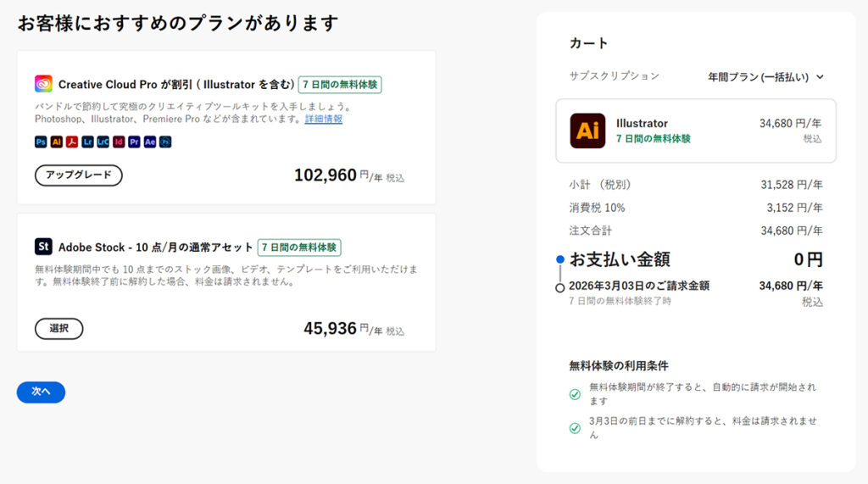Click the first green checkmark under 無料体験の利用条件
The height and width of the screenshot is (484, 868).
pos(576,394)
